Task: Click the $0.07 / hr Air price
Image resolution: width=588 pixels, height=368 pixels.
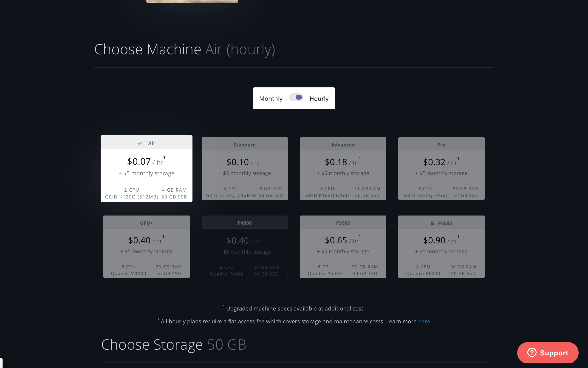Action: [x=146, y=161]
